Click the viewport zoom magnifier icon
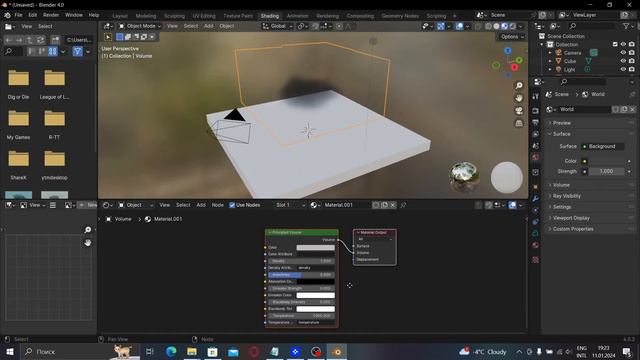 (x=519, y=86)
